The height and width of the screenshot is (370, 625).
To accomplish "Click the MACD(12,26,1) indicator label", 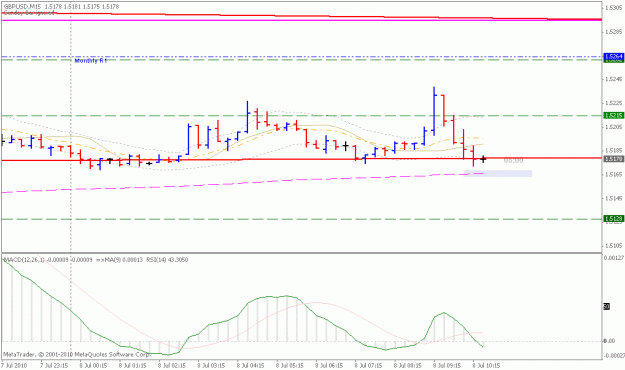I will [x=23, y=260].
